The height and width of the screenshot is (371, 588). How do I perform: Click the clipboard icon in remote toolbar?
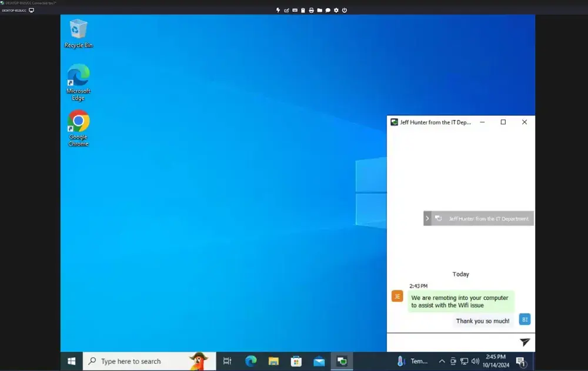303,10
